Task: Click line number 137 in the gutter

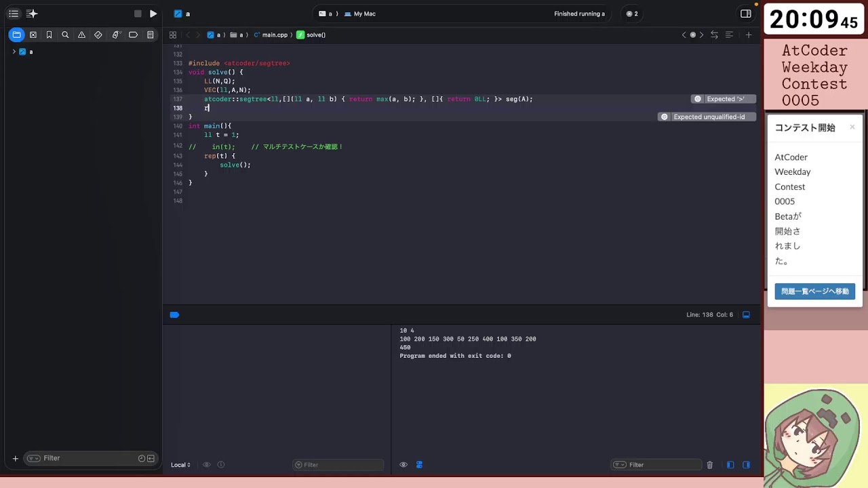Action: [x=178, y=99]
